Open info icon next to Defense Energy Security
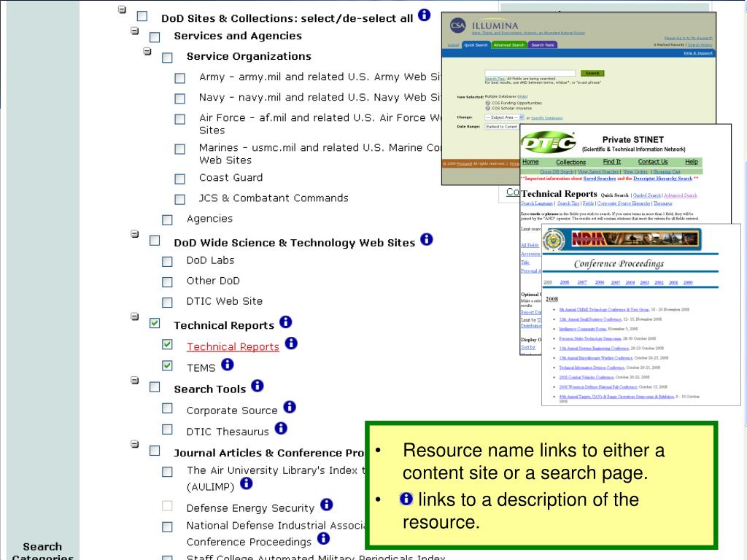The image size is (747, 560). (x=326, y=505)
